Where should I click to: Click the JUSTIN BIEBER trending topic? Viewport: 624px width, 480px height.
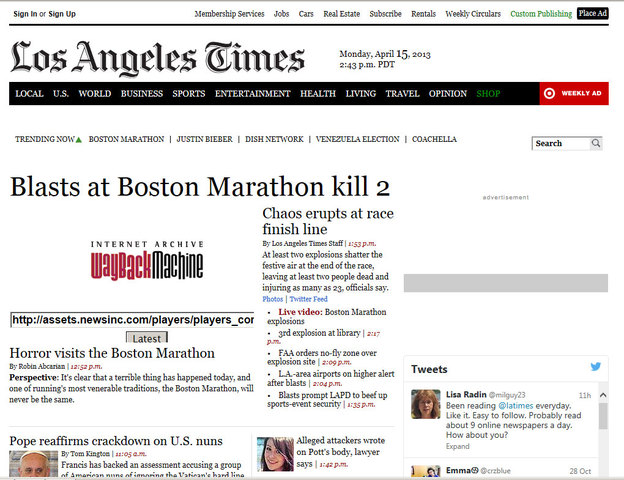pos(205,139)
